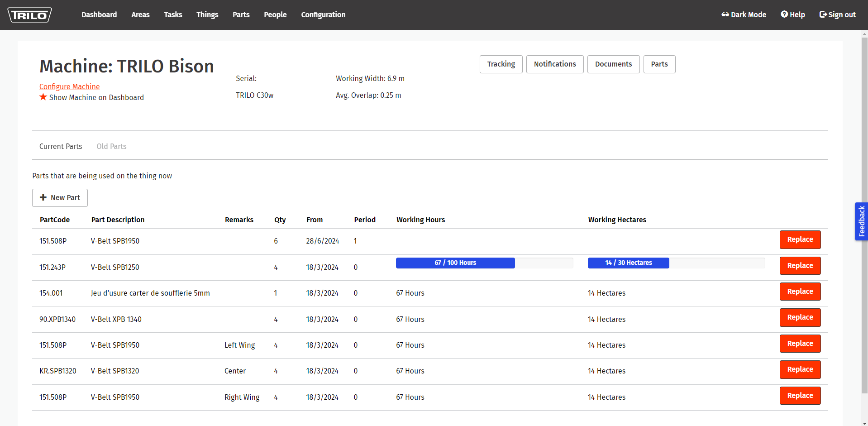Screen dimensions: 868x426
Task: Sign out of the account
Action: [x=837, y=14]
